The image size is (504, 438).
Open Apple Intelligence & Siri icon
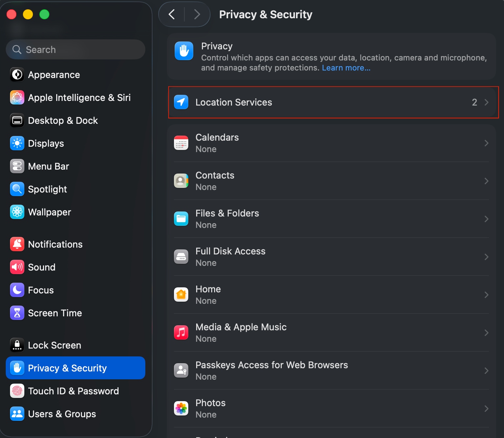click(x=17, y=98)
